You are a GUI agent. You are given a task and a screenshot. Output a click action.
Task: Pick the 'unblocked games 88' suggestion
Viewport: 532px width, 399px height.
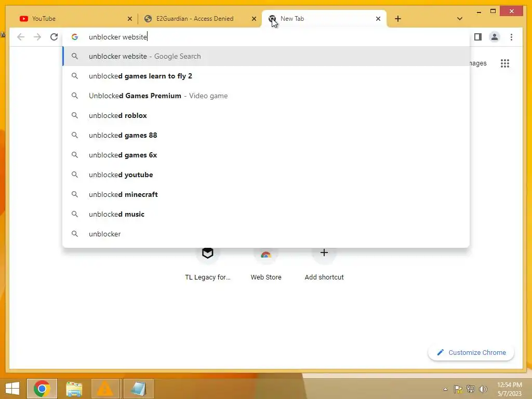267,135
